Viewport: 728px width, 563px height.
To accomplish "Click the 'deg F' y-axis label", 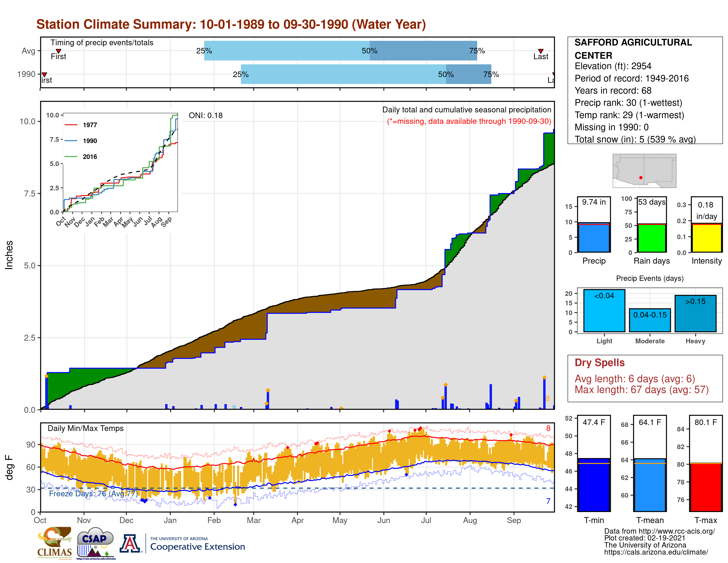I will [9, 468].
